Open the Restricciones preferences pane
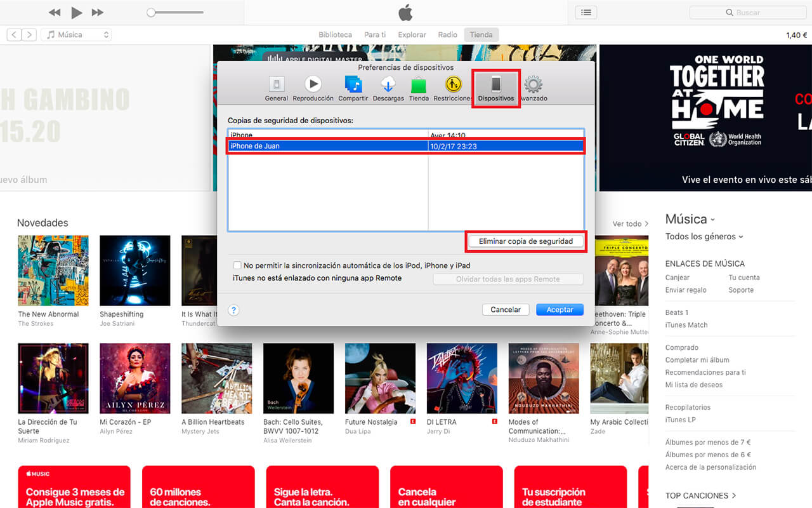The image size is (812, 508). point(453,89)
